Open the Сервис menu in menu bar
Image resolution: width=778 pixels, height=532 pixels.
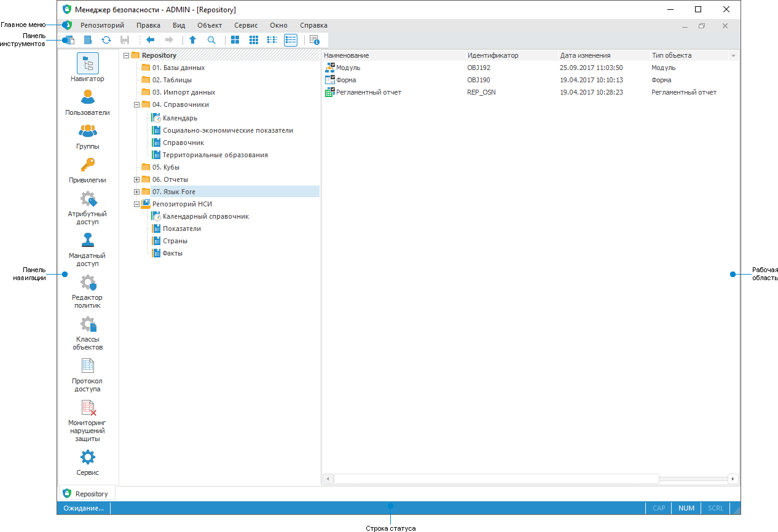(246, 25)
